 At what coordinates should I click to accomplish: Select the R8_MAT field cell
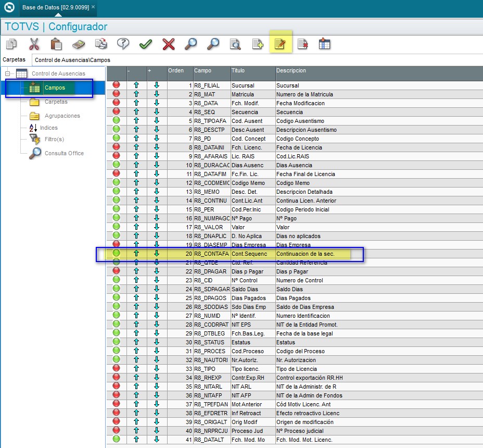212,94
